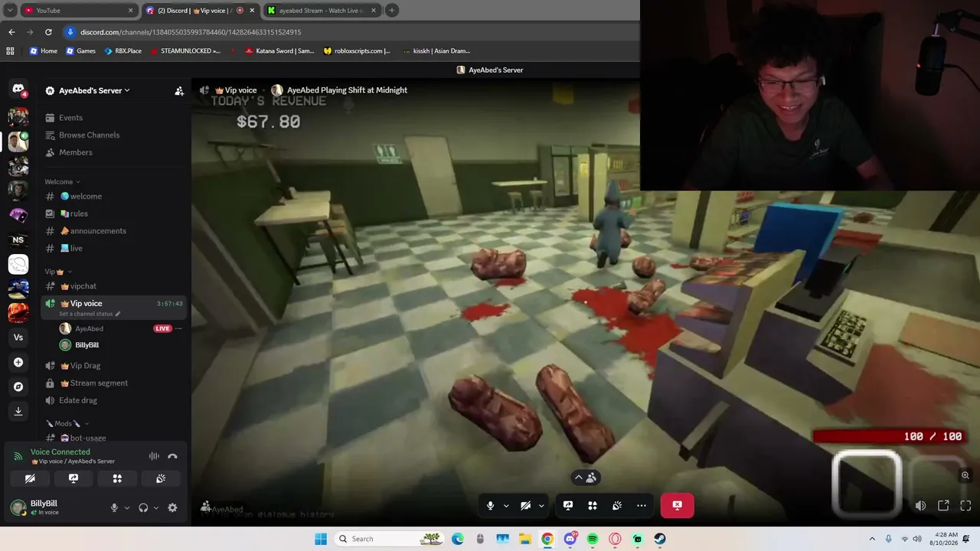980x551 pixels.
Task: Toggle microphone in stream control bar
Action: [x=491, y=505]
